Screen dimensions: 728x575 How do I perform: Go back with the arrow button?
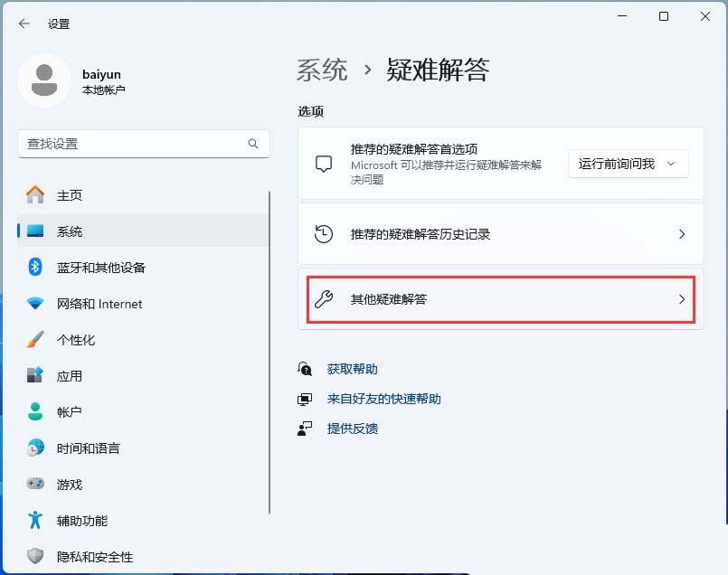pos(24,24)
